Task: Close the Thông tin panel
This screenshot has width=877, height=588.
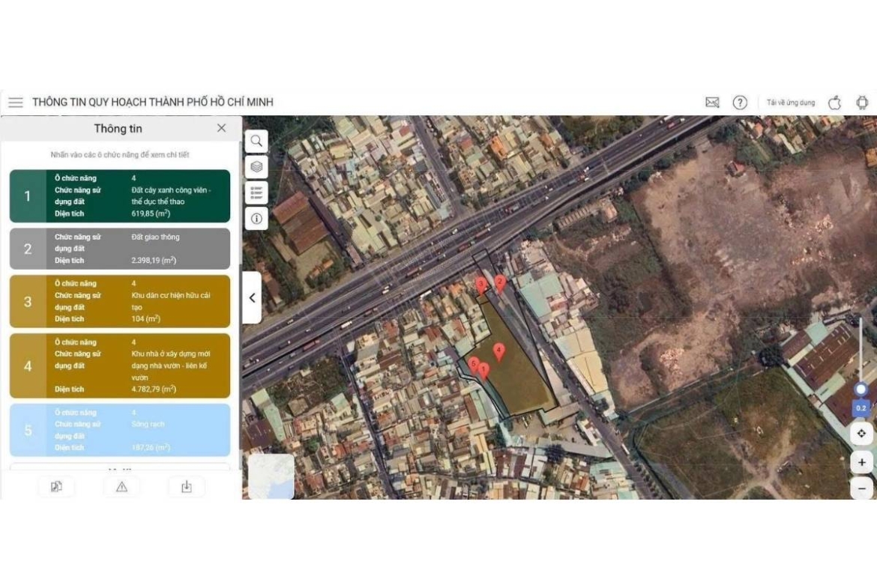Action: click(x=221, y=128)
